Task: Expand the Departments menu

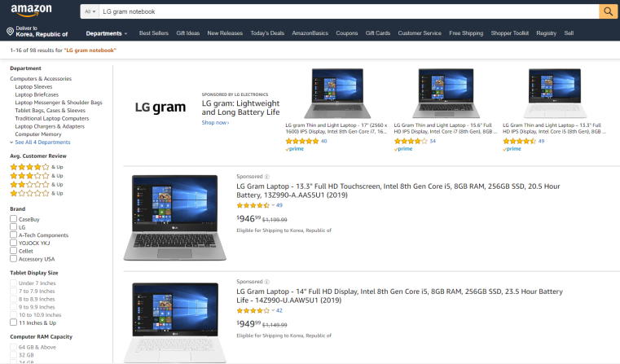Action: 107,33
